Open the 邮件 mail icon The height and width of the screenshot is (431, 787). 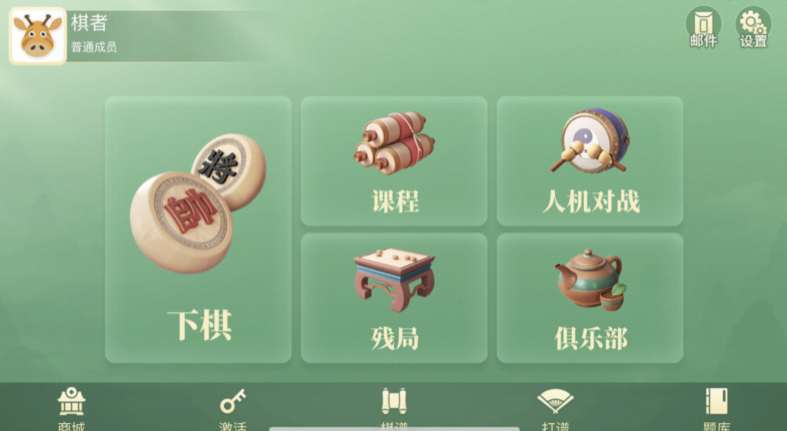(x=703, y=28)
